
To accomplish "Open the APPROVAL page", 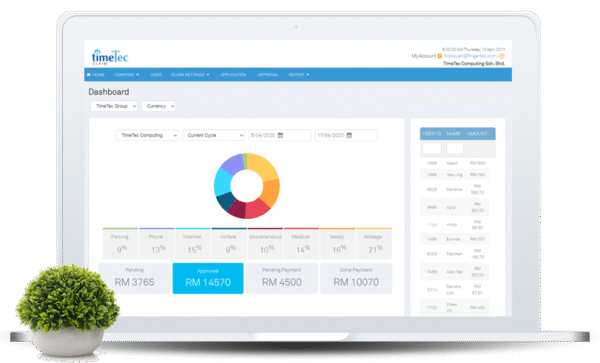I will (268, 75).
